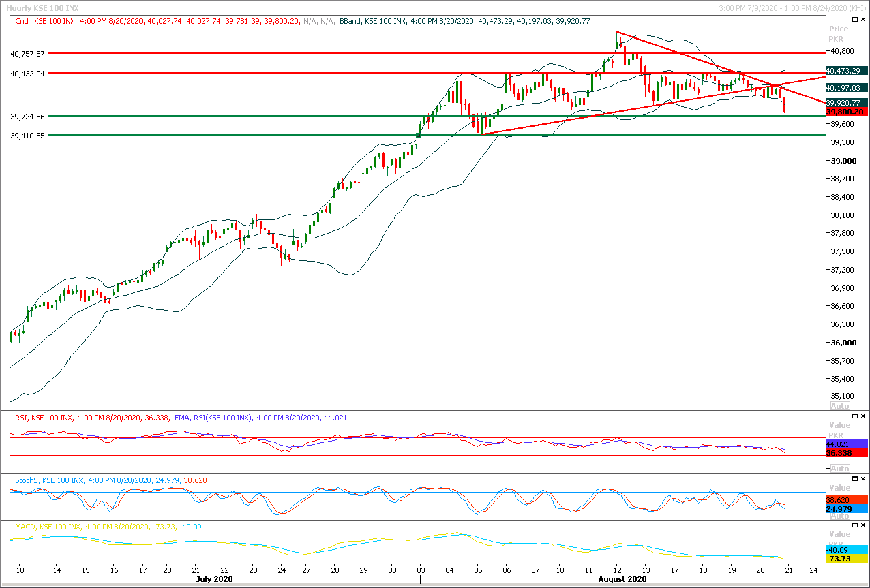Image resolution: width=870 pixels, height=588 pixels.
Task: Click the red 39,800.20 last price tag
Action: click(x=846, y=111)
